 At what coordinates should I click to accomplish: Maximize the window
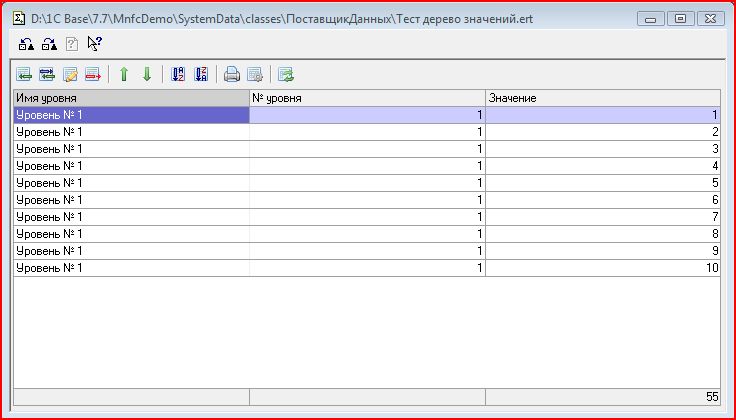[x=680, y=17]
